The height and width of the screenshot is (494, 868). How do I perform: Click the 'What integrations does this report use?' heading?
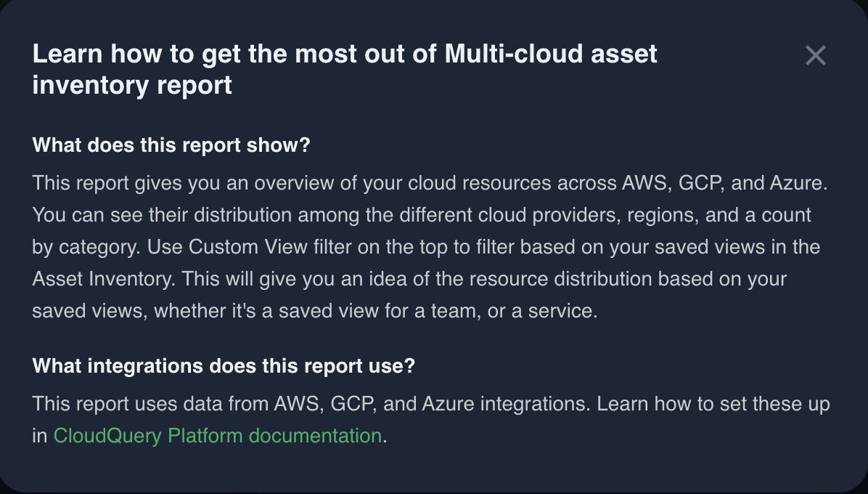click(224, 366)
